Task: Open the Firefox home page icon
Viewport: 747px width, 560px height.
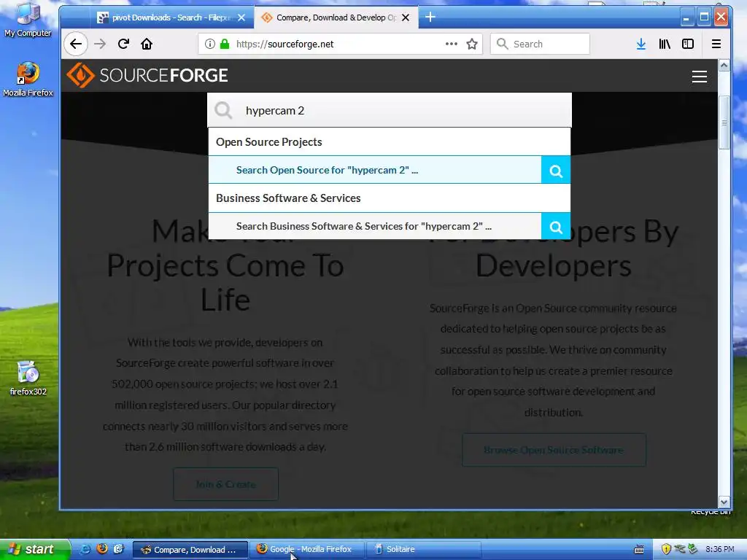Action: [x=147, y=44]
